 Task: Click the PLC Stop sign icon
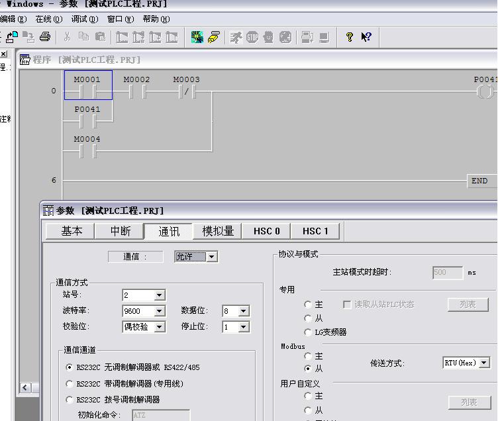pyautogui.click(x=252, y=37)
